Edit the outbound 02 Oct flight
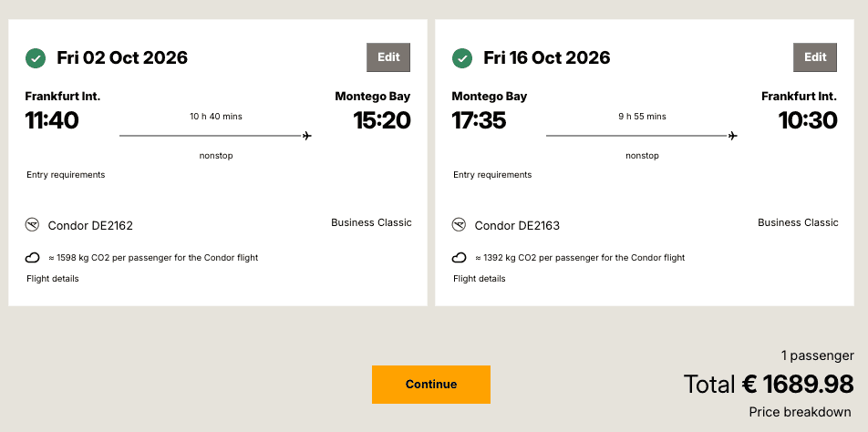The width and height of the screenshot is (868, 432). (x=388, y=57)
